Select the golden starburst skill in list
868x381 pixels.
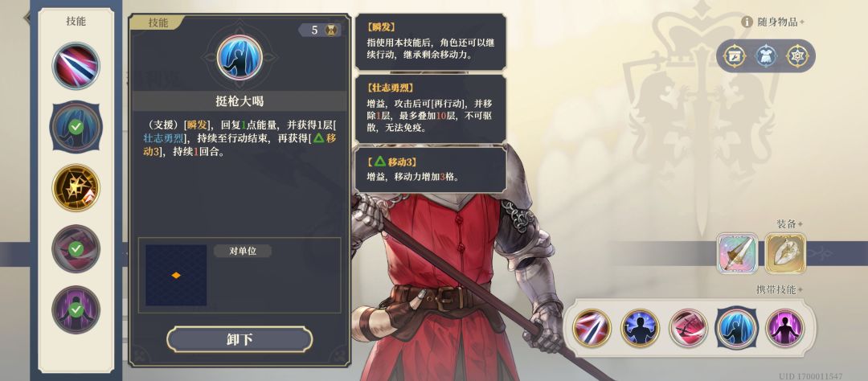(x=76, y=188)
